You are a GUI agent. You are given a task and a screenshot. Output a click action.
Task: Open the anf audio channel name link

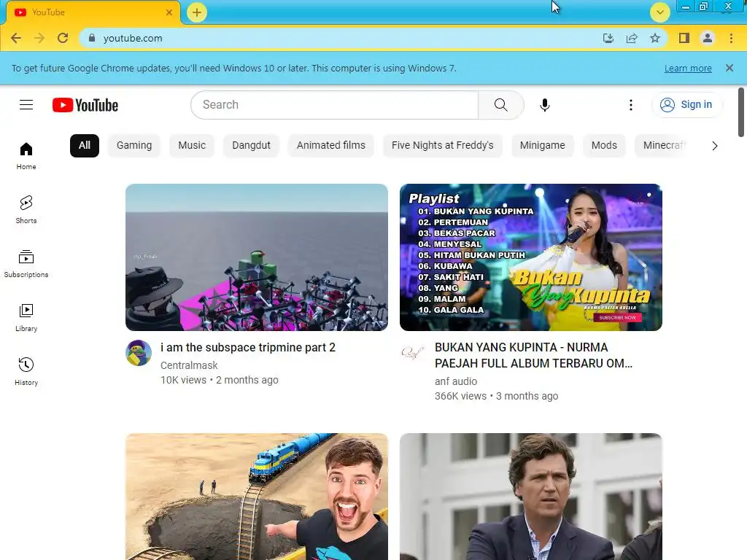[456, 381]
